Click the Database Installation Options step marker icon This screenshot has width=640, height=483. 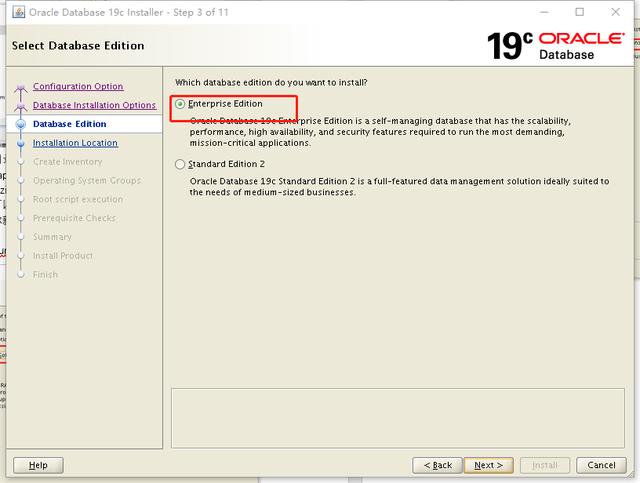click(x=21, y=106)
